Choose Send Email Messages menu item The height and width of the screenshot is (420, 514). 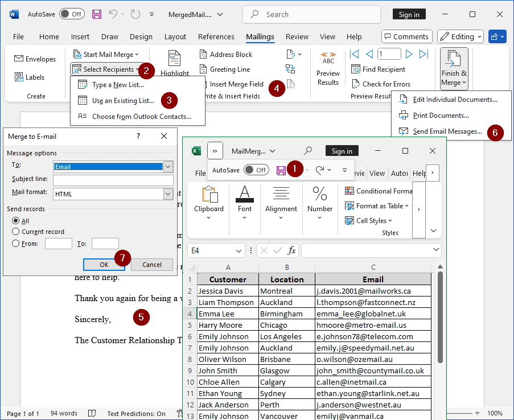tap(451, 131)
